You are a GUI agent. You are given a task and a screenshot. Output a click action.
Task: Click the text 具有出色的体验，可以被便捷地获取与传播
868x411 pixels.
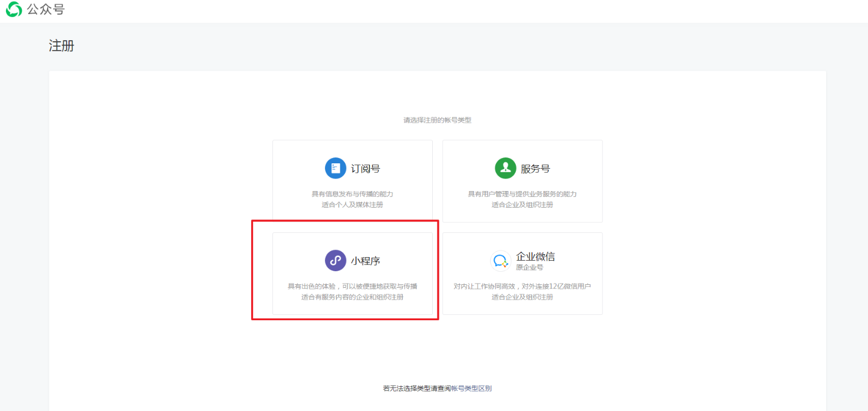(x=353, y=286)
